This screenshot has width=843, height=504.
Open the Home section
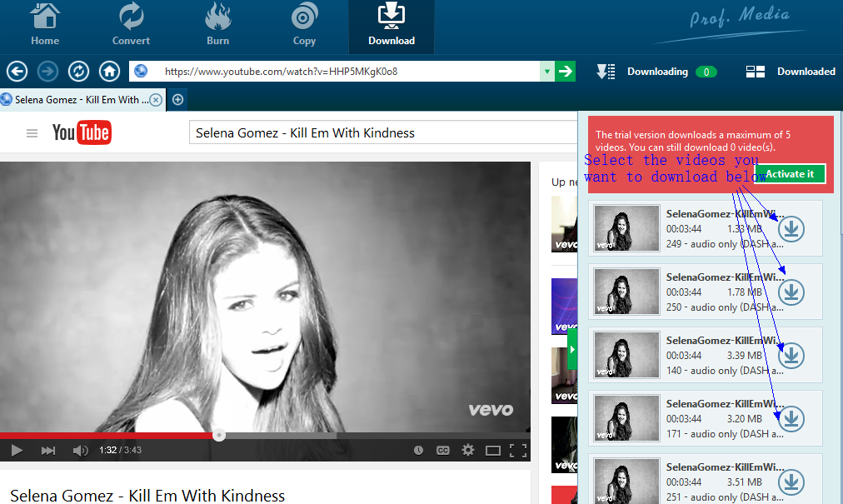point(45,25)
